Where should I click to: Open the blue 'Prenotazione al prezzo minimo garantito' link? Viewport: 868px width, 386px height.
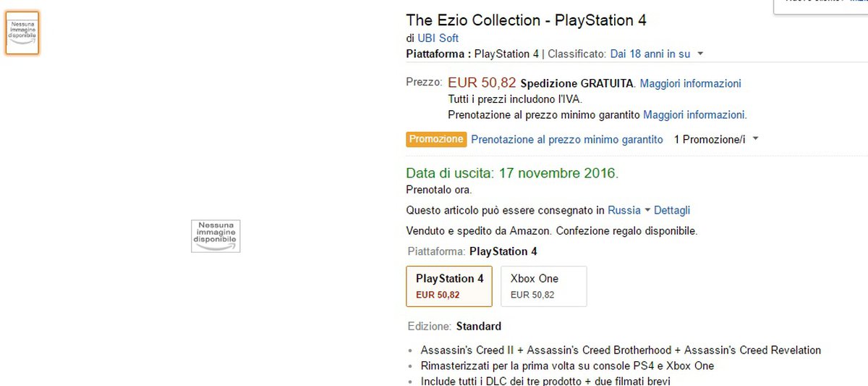click(x=566, y=139)
